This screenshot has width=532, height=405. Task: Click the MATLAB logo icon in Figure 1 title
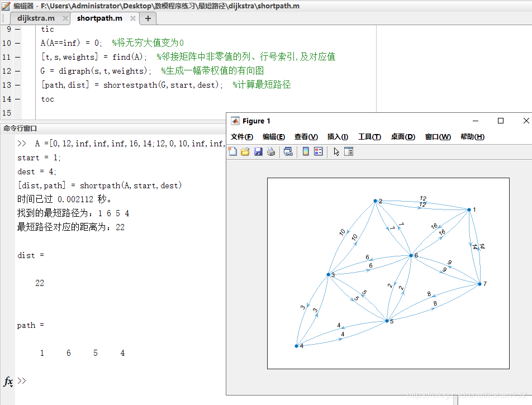235,121
